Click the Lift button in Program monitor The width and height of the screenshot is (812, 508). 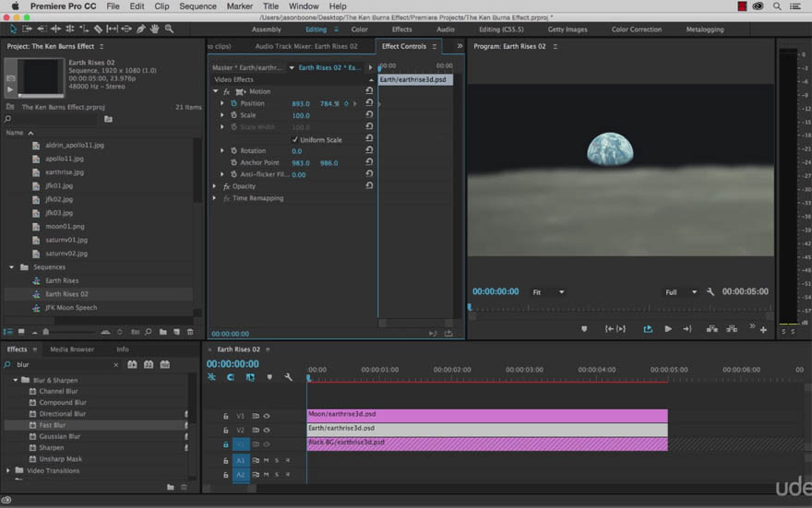click(712, 329)
